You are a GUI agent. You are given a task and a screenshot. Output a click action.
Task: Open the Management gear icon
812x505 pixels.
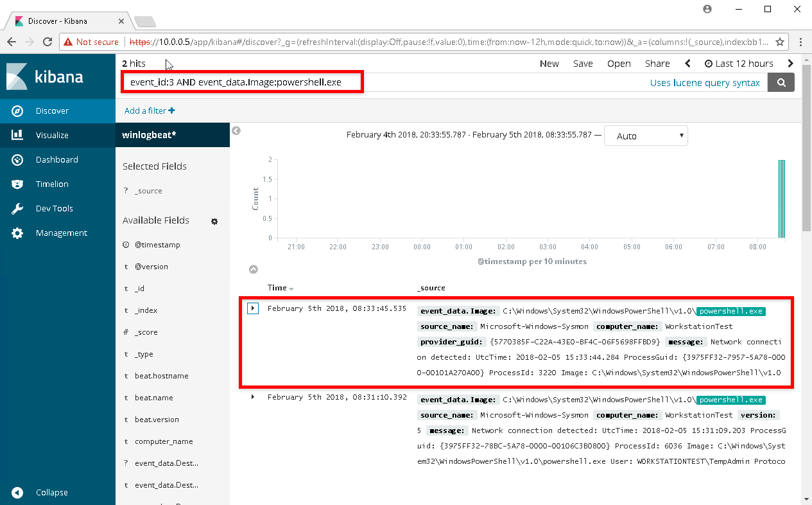pos(18,233)
